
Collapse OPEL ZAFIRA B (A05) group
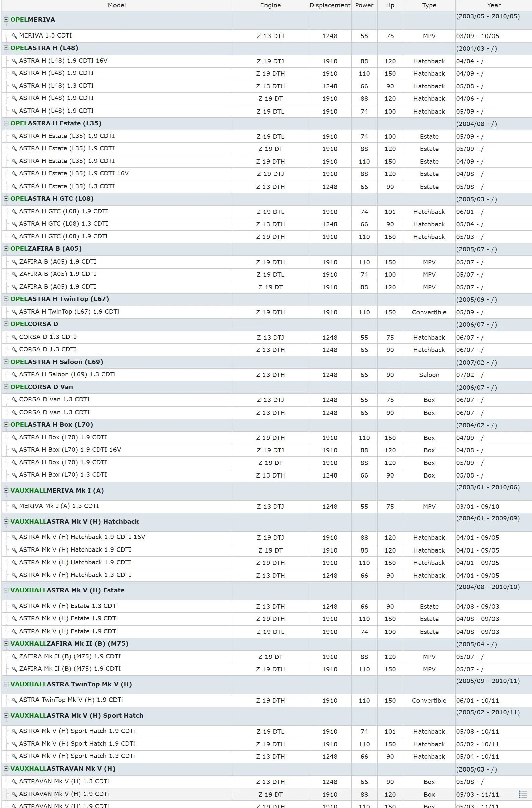(6, 249)
